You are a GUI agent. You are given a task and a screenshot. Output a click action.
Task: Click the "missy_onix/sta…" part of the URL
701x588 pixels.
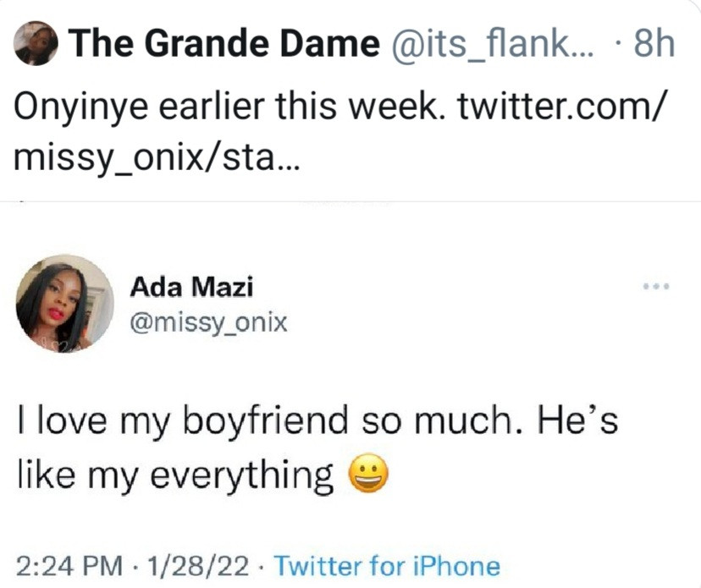click(157, 161)
